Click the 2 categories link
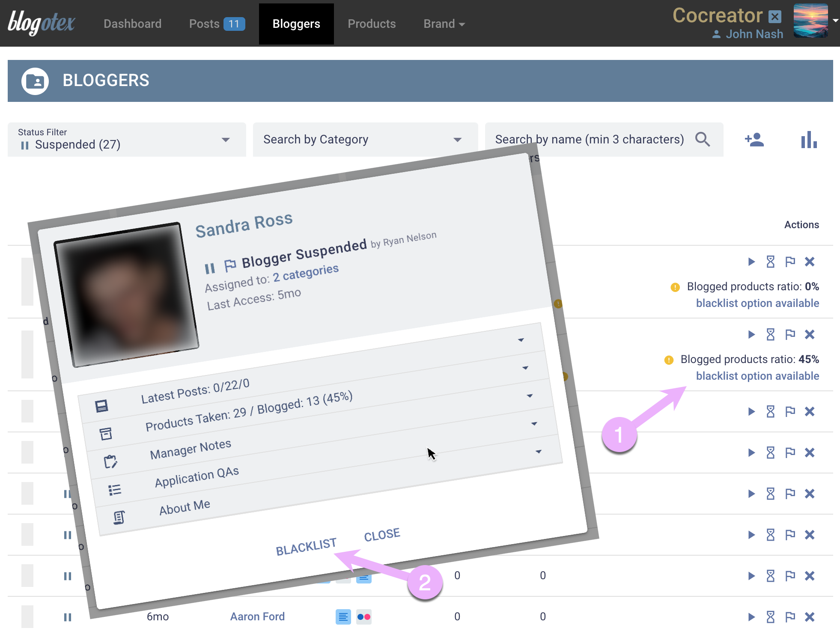This screenshot has width=840, height=637. coord(306,273)
